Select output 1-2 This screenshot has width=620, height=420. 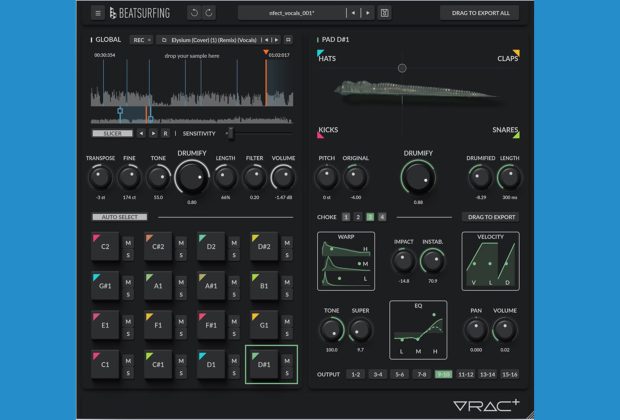point(356,375)
